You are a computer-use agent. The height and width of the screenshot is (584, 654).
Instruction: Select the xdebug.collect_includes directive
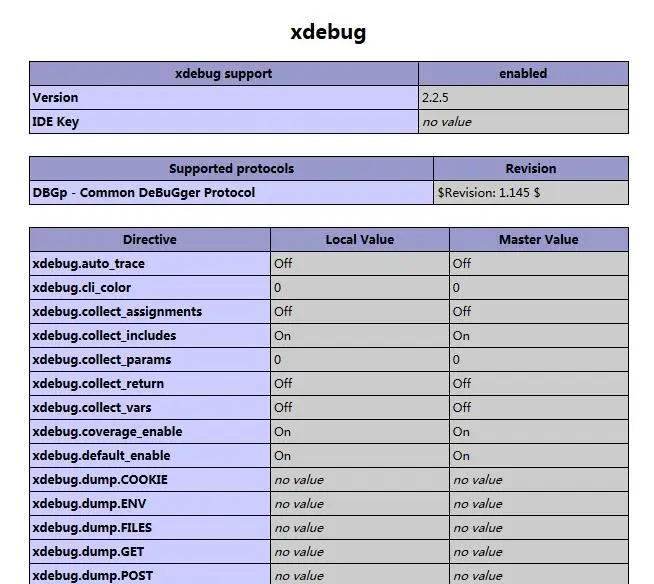click(150, 336)
